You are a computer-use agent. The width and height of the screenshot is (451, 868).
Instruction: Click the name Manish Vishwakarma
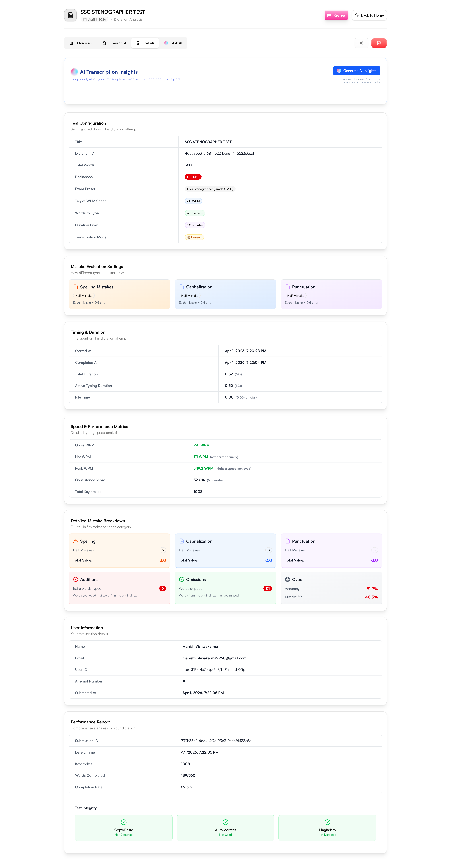click(x=200, y=647)
